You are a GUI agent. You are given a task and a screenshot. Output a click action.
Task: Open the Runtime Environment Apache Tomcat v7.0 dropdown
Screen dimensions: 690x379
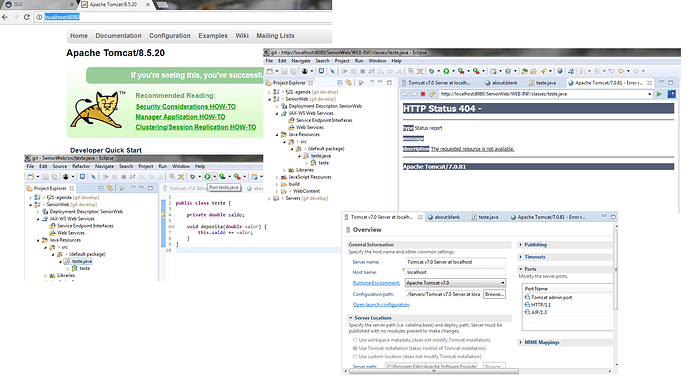tap(455, 283)
